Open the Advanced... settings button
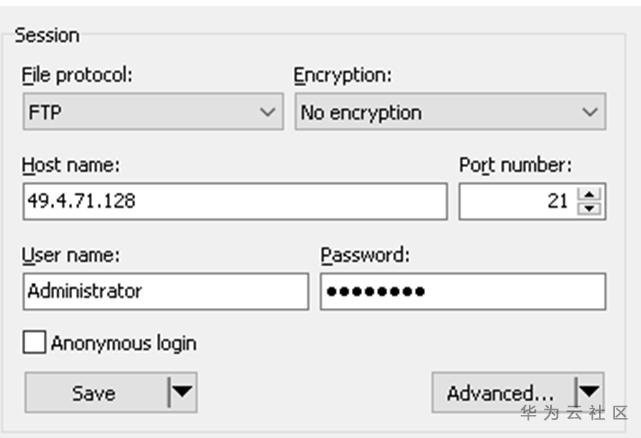Image resolution: width=641 pixels, height=438 pixels. (500, 393)
